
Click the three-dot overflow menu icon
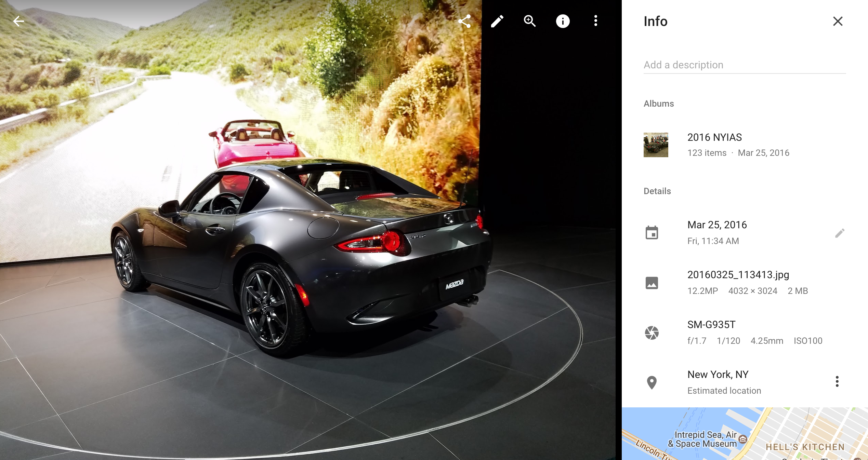coord(596,21)
